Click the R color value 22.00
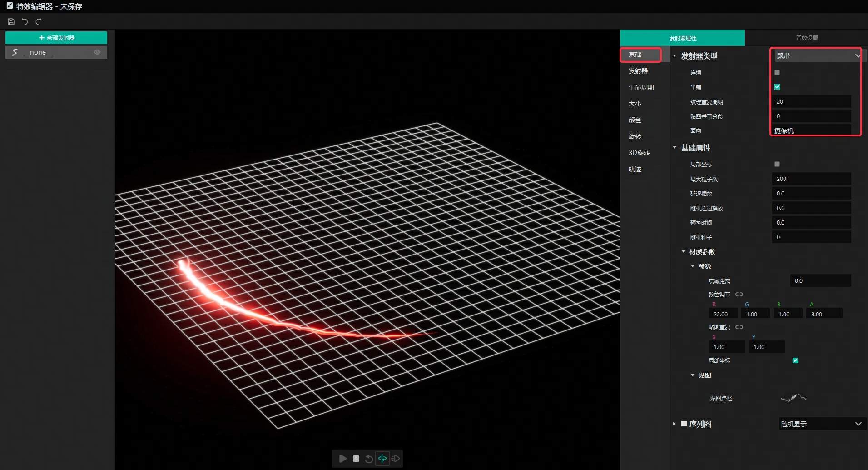This screenshot has width=868, height=470. click(x=723, y=314)
